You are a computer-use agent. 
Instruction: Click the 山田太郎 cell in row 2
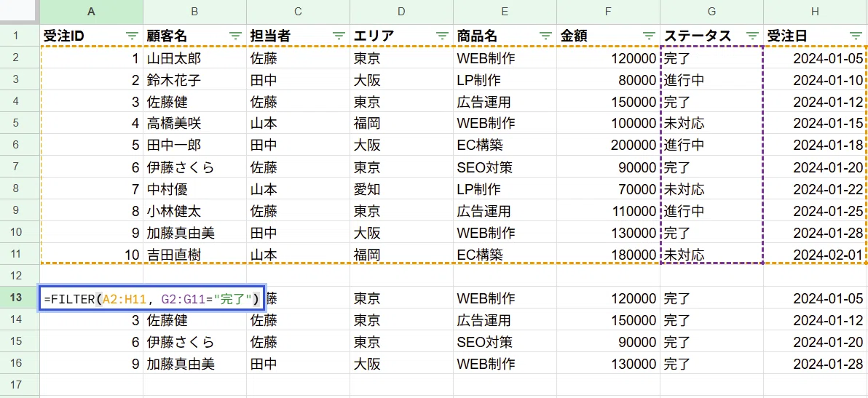195,58
